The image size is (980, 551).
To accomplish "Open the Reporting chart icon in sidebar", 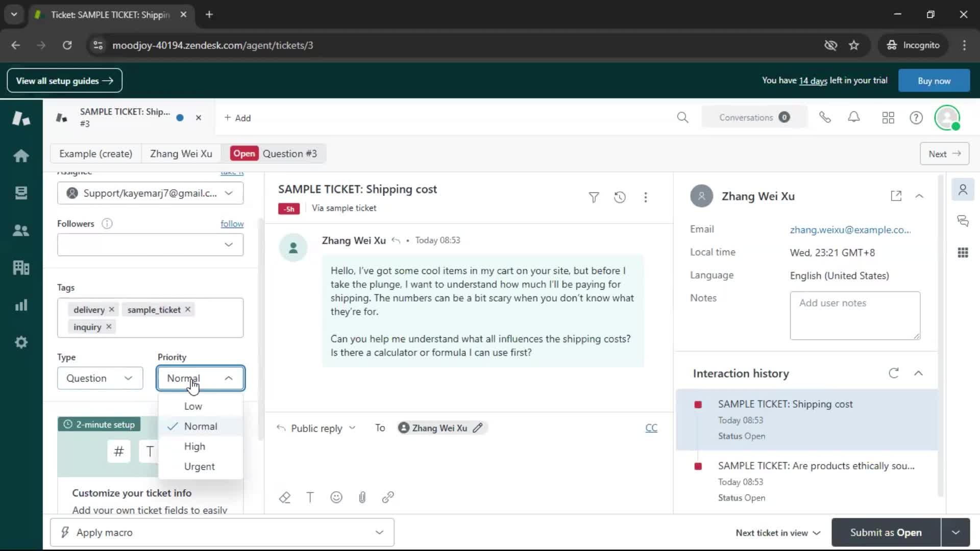I will (21, 305).
